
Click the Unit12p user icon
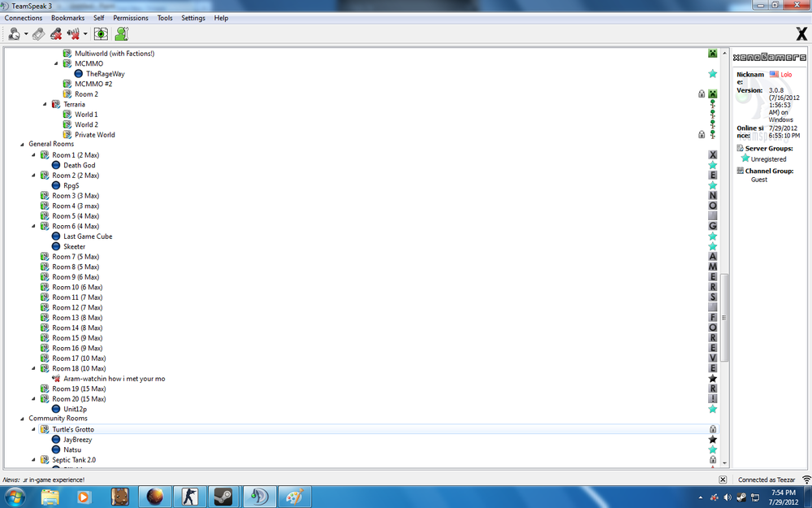tap(56, 409)
